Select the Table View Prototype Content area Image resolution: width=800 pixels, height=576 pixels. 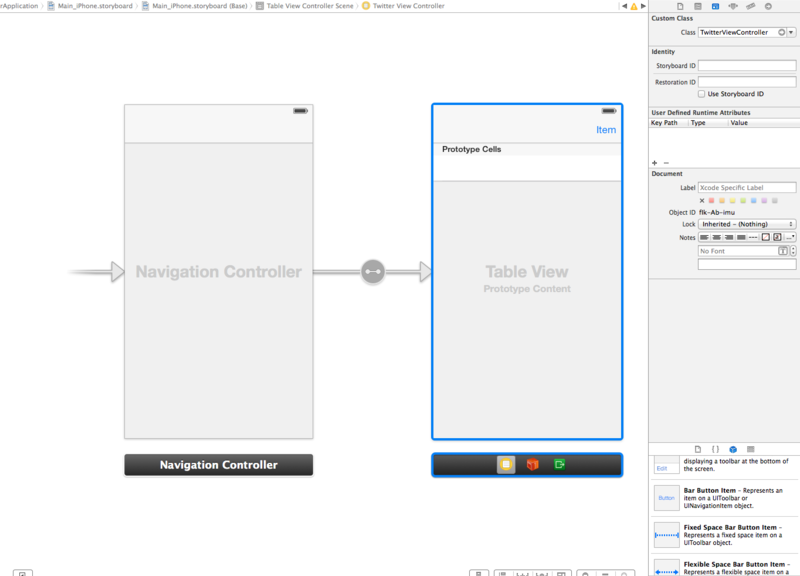(527, 309)
